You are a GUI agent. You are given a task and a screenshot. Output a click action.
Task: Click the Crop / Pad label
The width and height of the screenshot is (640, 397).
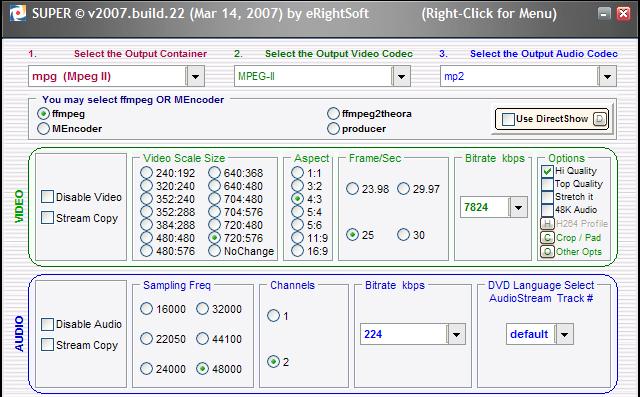pyautogui.click(x=578, y=237)
